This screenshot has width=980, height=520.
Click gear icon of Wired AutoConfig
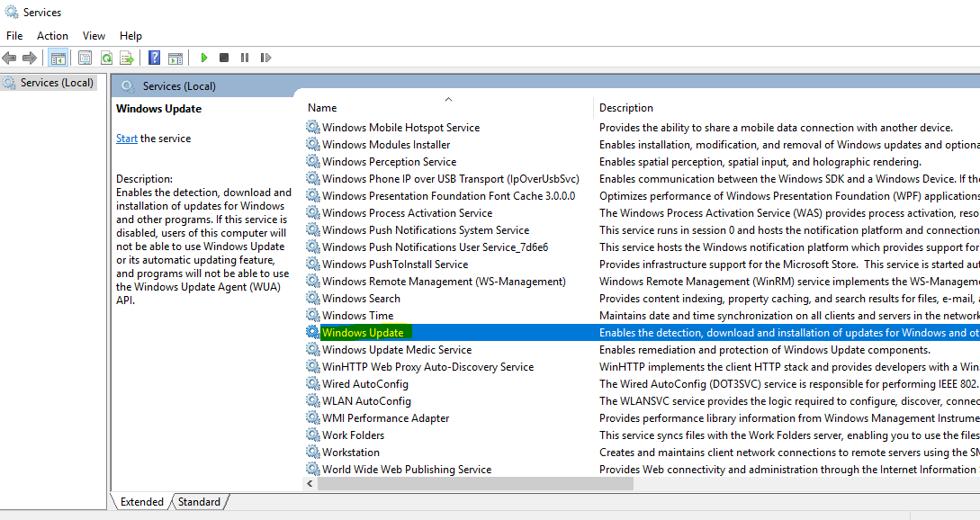click(x=312, y=383)
